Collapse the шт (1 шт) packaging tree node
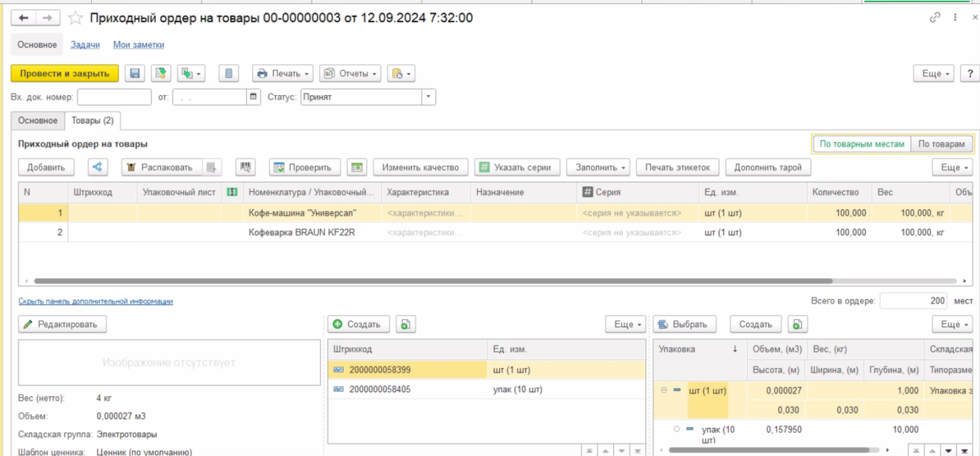Viewport: 980px width, 456px height. 664,390
